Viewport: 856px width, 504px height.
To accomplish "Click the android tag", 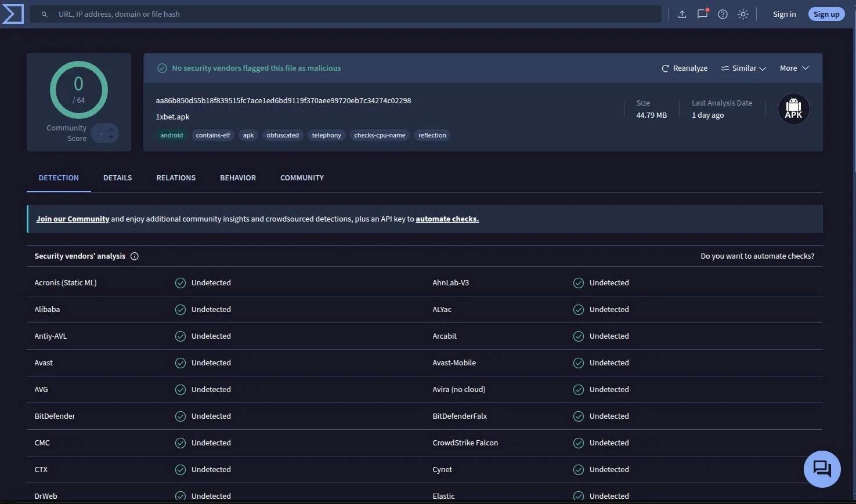I will click(172, 135).
